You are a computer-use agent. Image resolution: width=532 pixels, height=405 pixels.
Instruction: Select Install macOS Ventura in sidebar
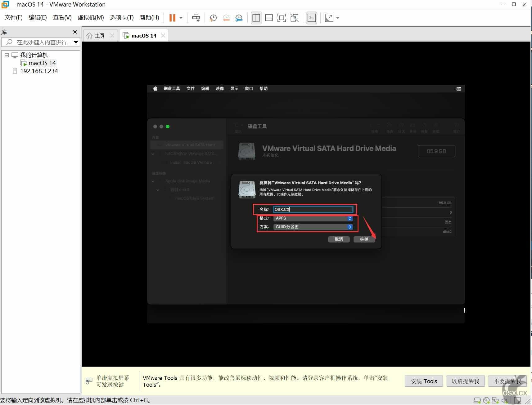pos(191,162)
